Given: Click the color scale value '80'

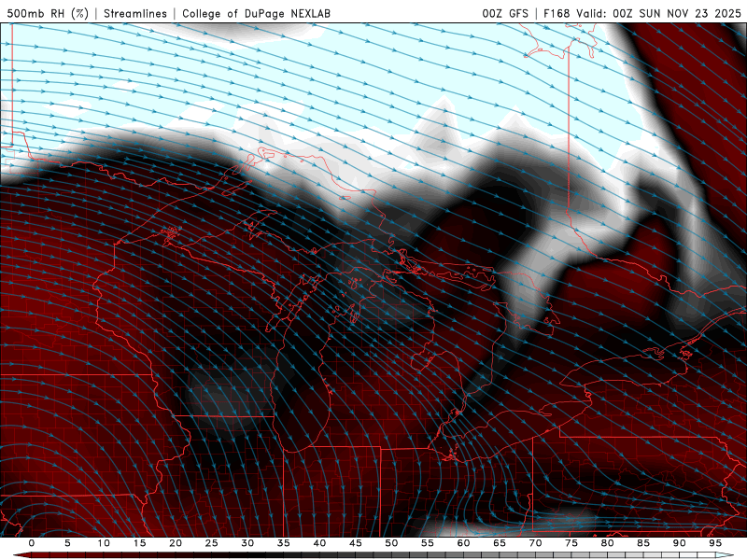Looking at the screenshot, I should pos(608,543).
